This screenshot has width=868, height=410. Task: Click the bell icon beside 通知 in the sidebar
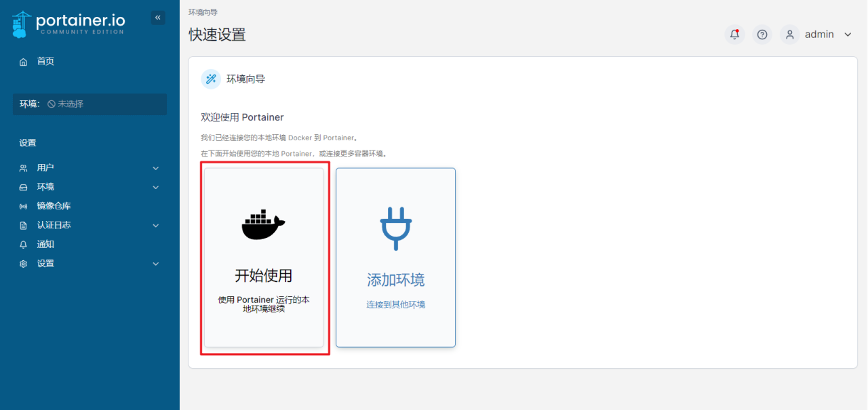click(x=24, y=245)
